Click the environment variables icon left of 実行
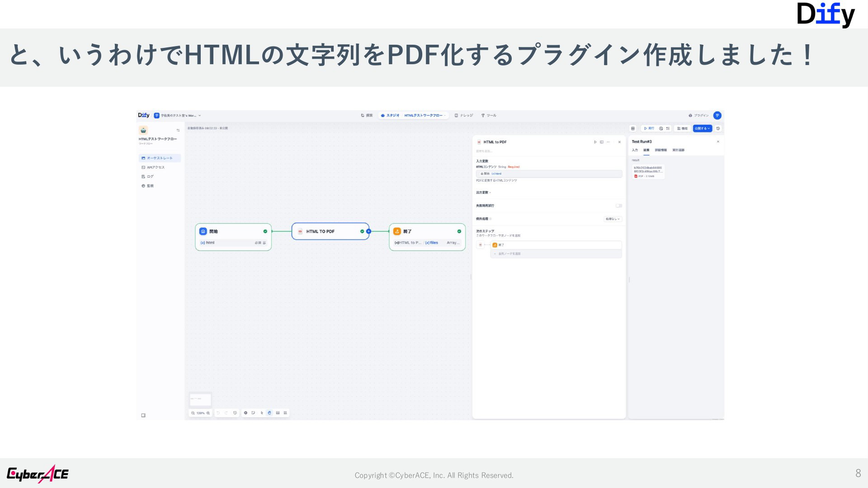868x488 pixels. (x=633, y=128)
